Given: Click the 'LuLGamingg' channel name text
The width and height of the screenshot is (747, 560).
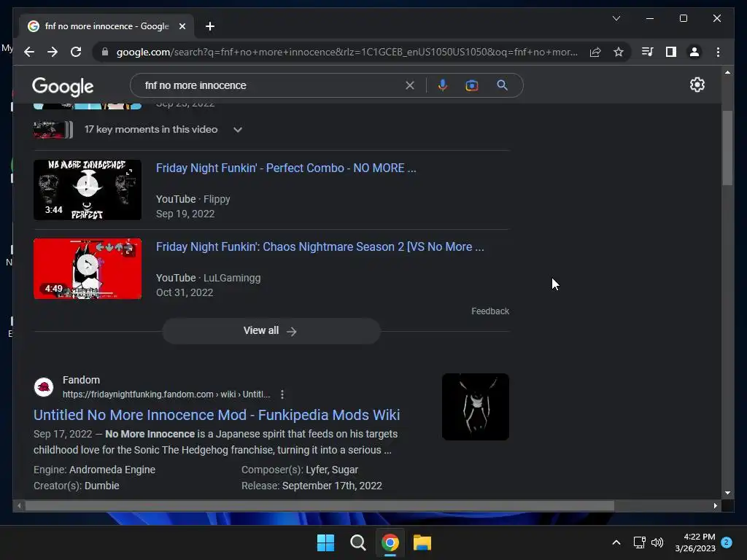Looking at the screenshot, I should point(232,278).
